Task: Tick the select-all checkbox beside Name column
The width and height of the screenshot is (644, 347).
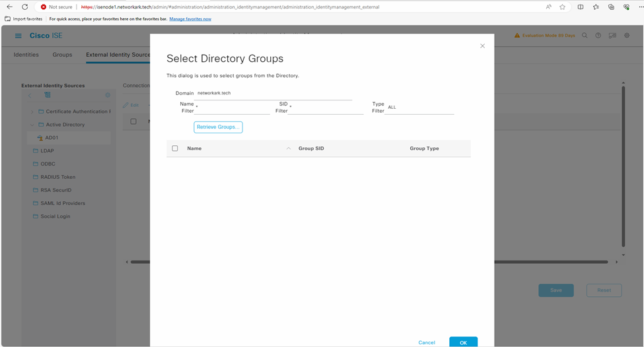Action: 175,148
